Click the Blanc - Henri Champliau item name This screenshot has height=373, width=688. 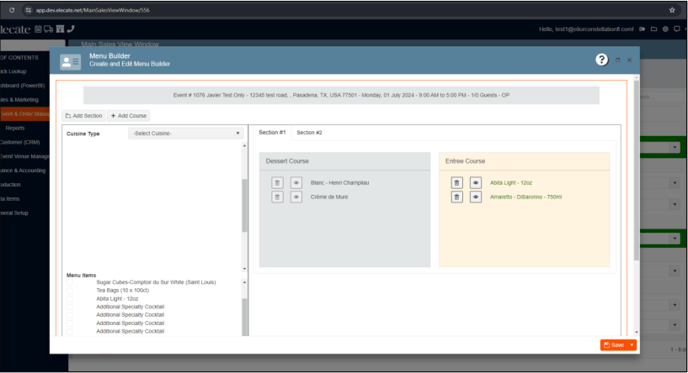coord(340,183)
